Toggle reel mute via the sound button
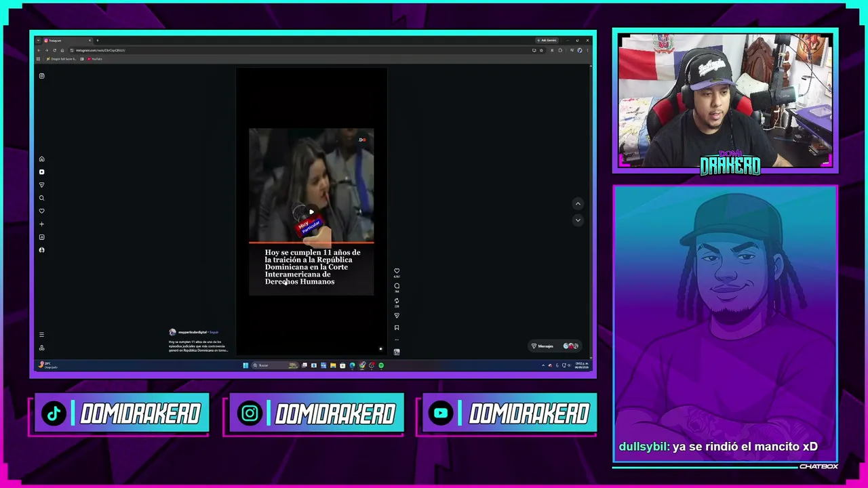 [380, 349]
